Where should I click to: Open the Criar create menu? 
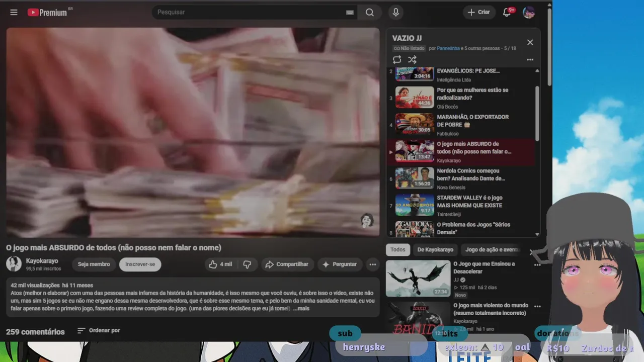click(x=478, y=12)
